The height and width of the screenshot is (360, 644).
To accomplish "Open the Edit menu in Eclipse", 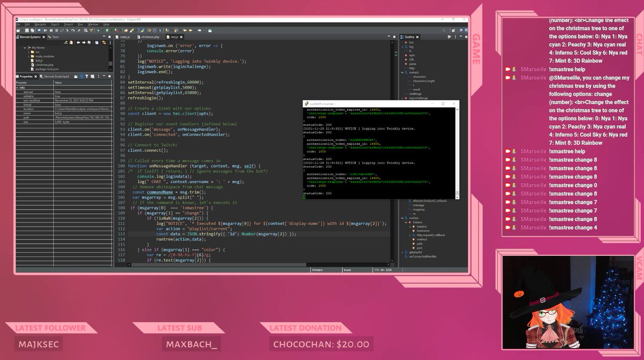I will point(27,24).
